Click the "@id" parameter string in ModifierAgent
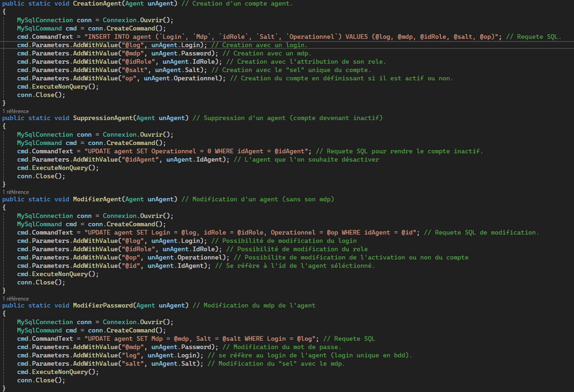The height and width of the screenshot is (392, 574). point(131,266)
